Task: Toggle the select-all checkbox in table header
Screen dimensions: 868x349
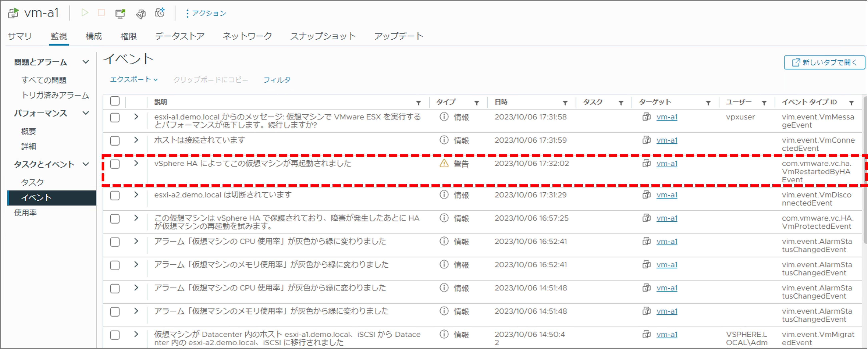Action: 115,101
